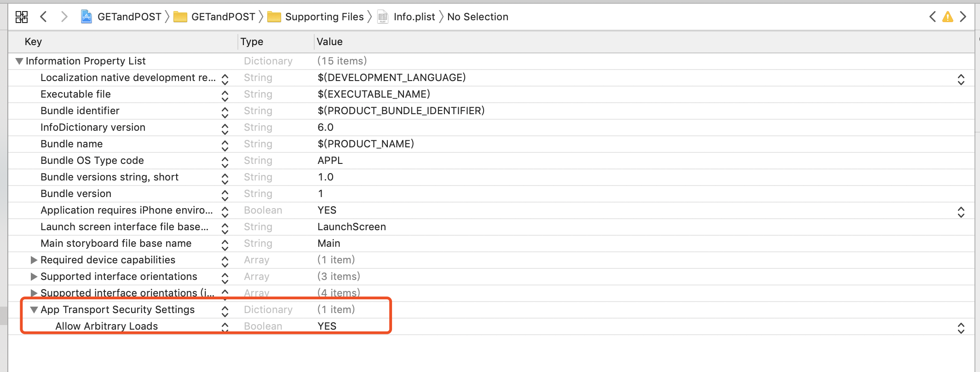
Task: Click the Boolean type of Allow Arbitrary Loads
Action: point(263,326)
